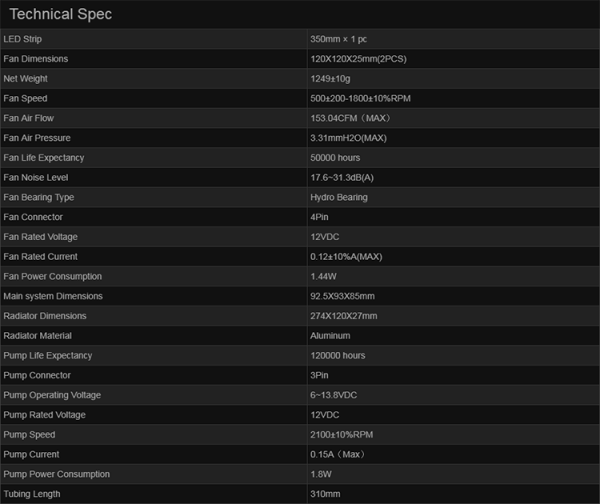Select the 350mm × 1 pc value
The height and width of the screenshot is (504, 600).
[x=340, y=39]
